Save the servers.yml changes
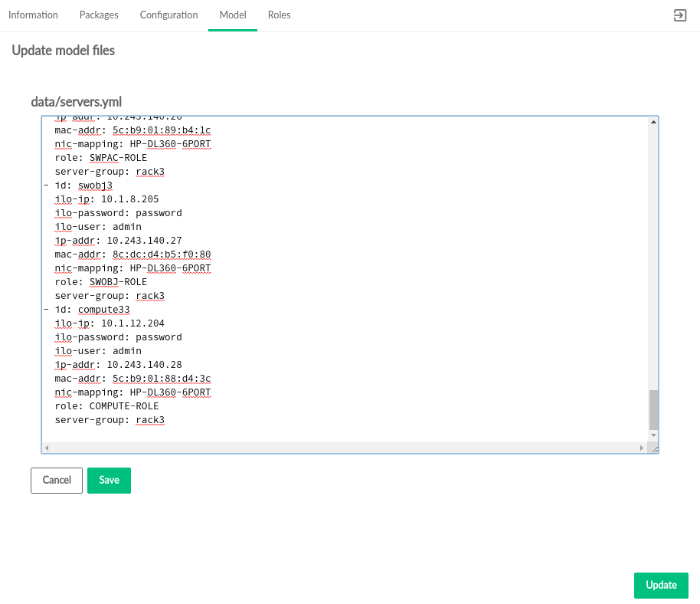The width and height of the screenshot is (700, 604). point(109,481)
